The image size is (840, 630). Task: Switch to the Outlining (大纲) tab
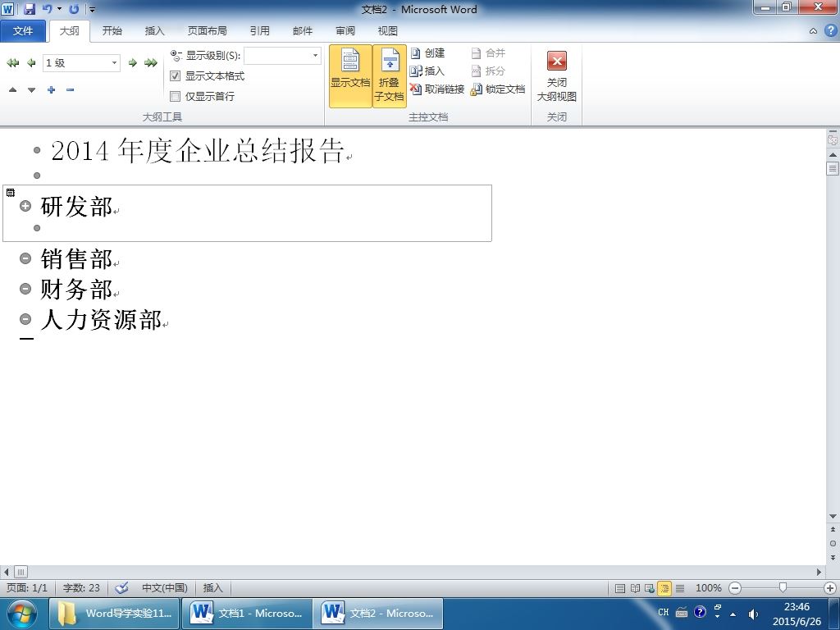click(69, 31)
